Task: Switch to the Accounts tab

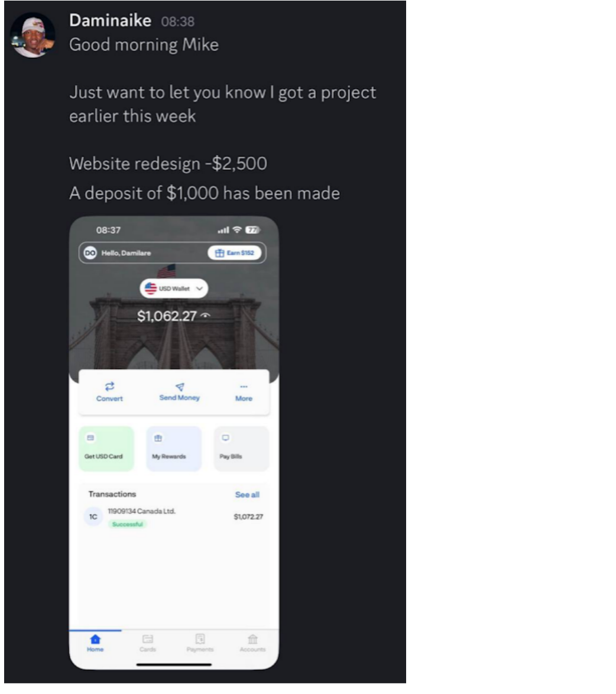Action: pyautogui.click(x=252, y=643)
